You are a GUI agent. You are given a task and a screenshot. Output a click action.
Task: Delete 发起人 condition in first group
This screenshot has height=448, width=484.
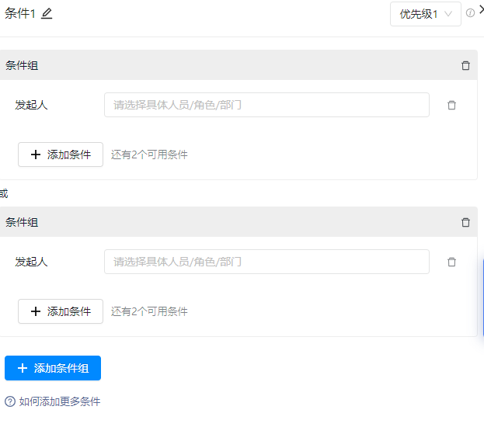(451, 105)
